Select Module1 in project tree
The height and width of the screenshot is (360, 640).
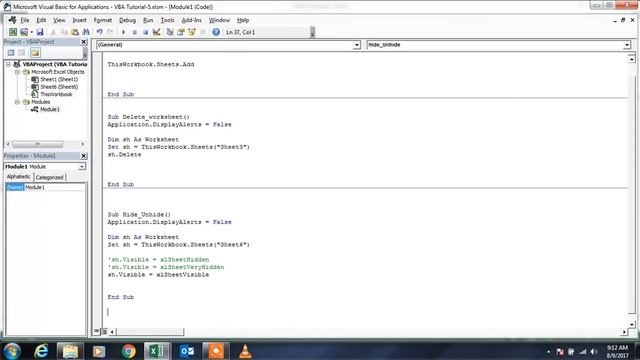point(50,109)
